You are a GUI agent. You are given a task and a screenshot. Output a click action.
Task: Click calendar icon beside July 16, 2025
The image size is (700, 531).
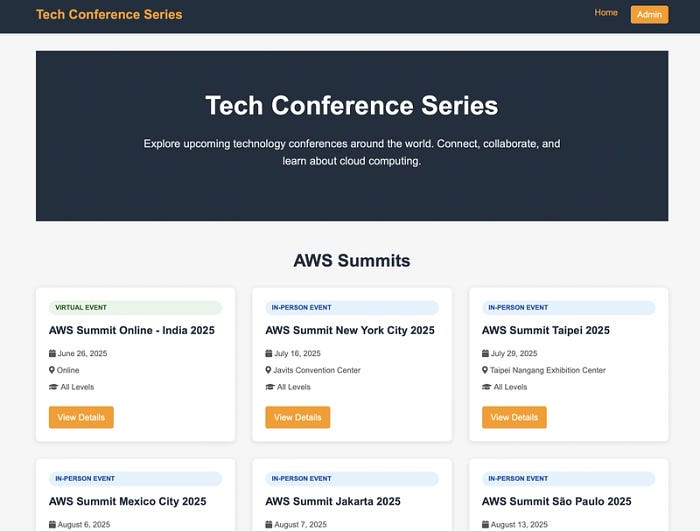[269, 353]
